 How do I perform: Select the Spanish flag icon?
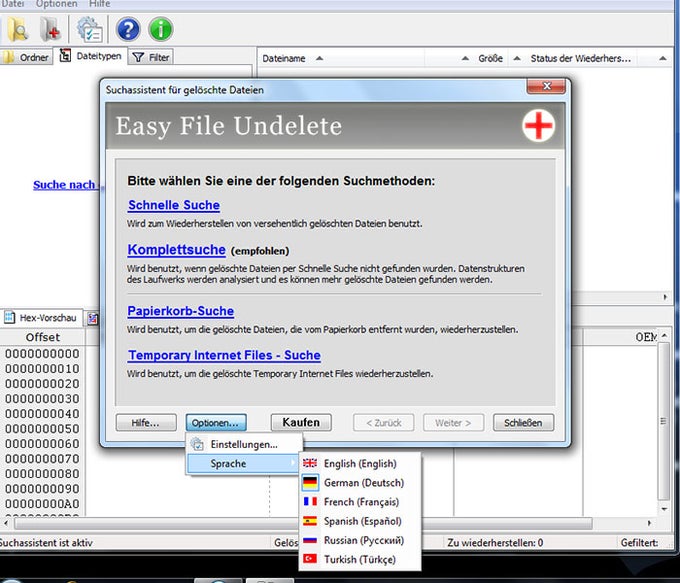[x=310, y=521]
